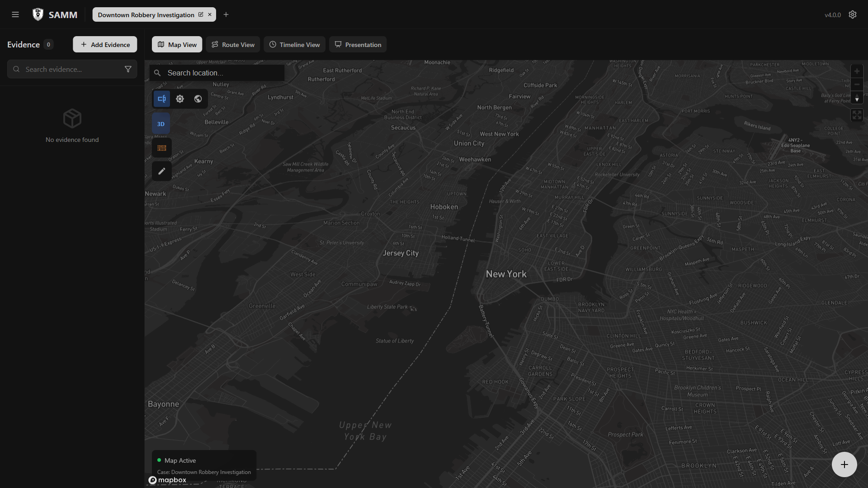Switch to Timeline View
Screen dimensions: 868x488
[294, 44]
